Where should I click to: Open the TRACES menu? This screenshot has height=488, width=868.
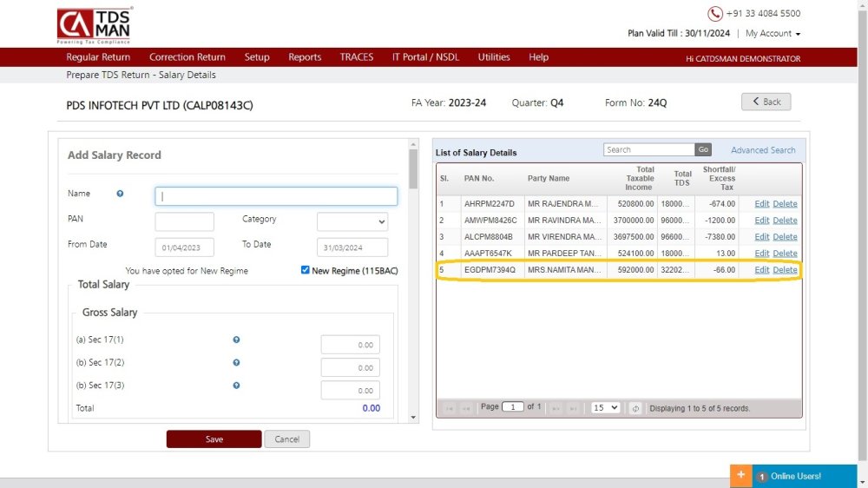point(356,57)
